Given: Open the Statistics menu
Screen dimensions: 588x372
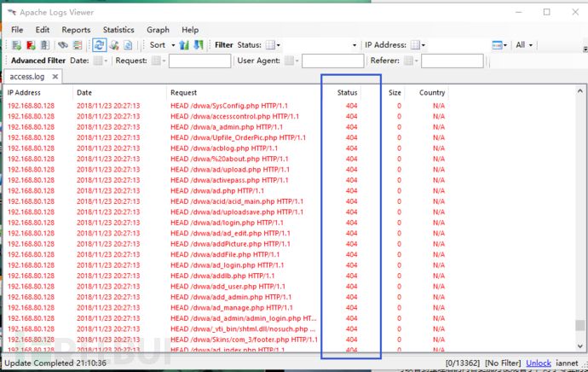Looking at the screenshot, I should pos(118,30).
